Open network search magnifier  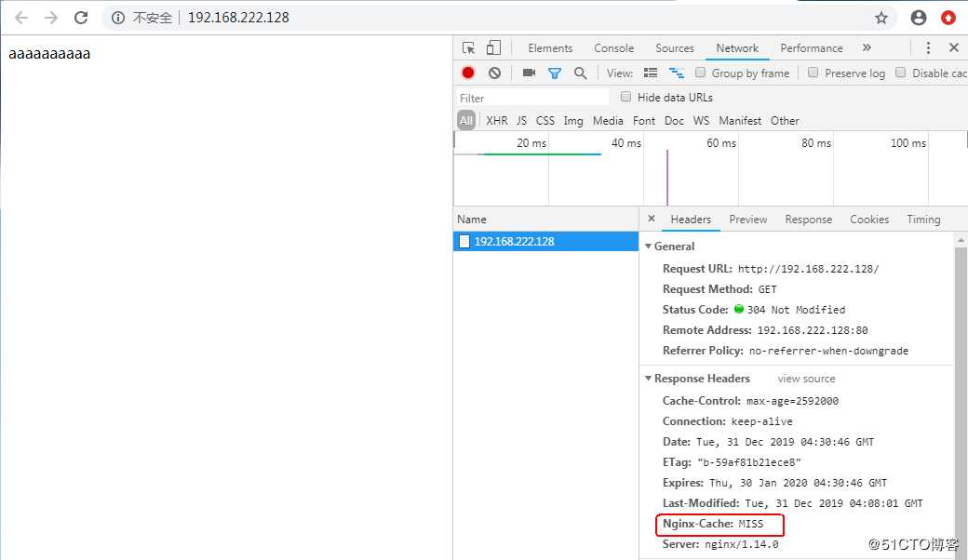click(x=580, y=73)
